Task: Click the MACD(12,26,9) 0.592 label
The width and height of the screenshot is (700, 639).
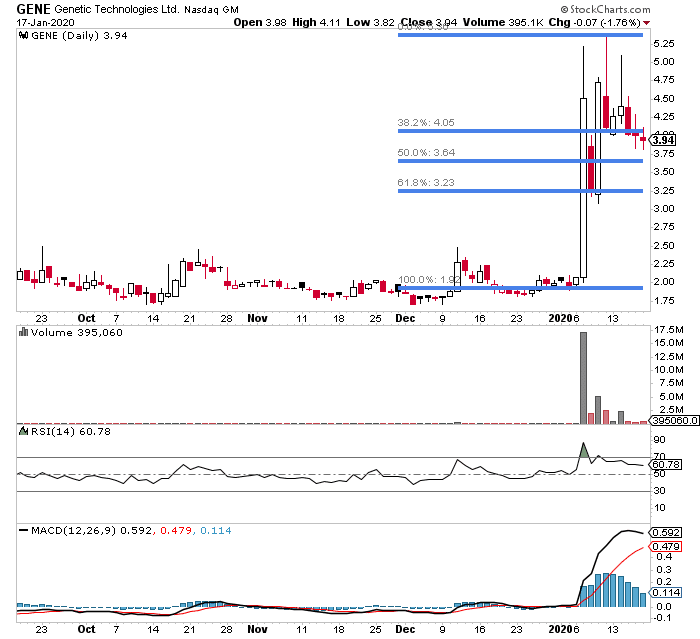Action: point(91,530)
